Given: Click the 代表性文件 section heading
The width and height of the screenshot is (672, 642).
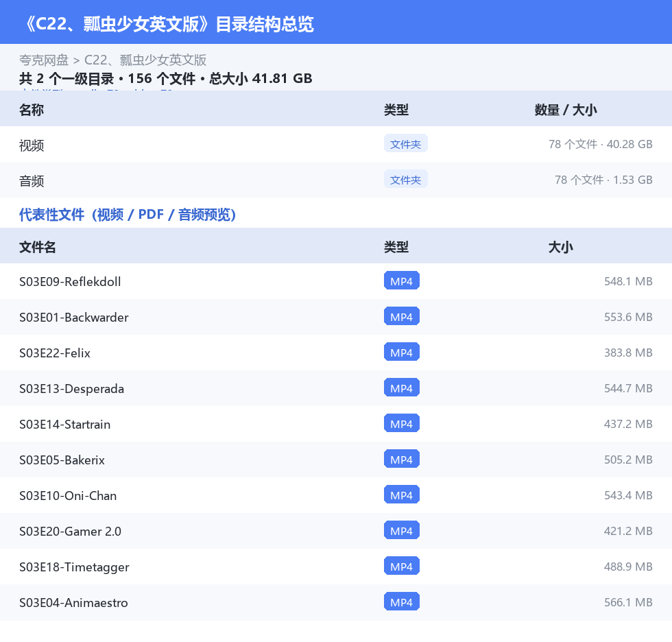Looking at the screenshot, I should (128, 215).
